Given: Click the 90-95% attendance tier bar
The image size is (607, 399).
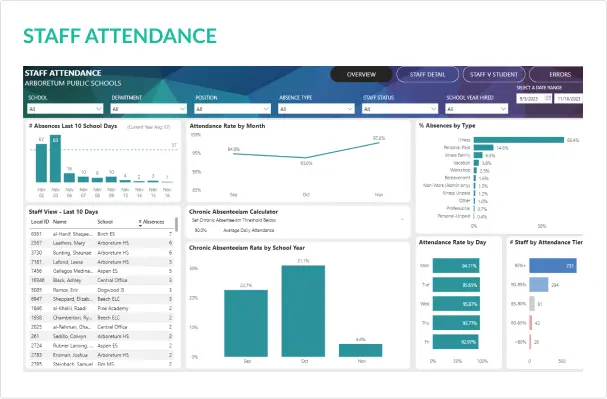Looking at the screenshot, I should [x=539, y=284].
